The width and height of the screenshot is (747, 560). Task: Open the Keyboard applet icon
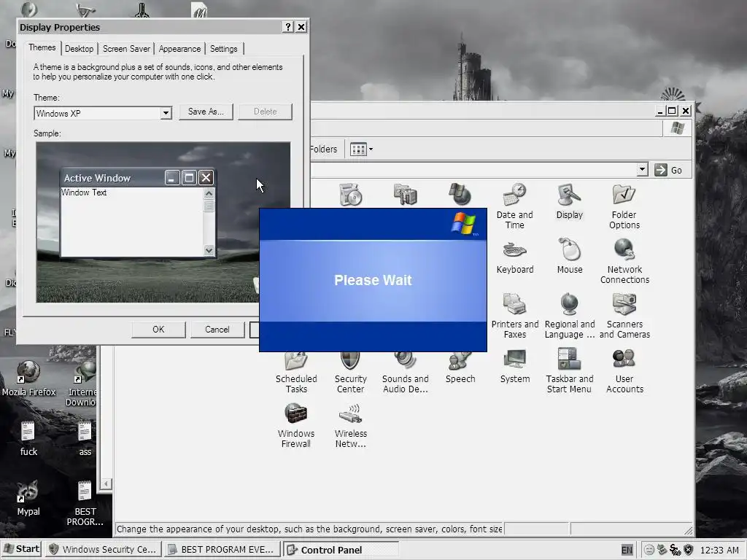[514, 257]
